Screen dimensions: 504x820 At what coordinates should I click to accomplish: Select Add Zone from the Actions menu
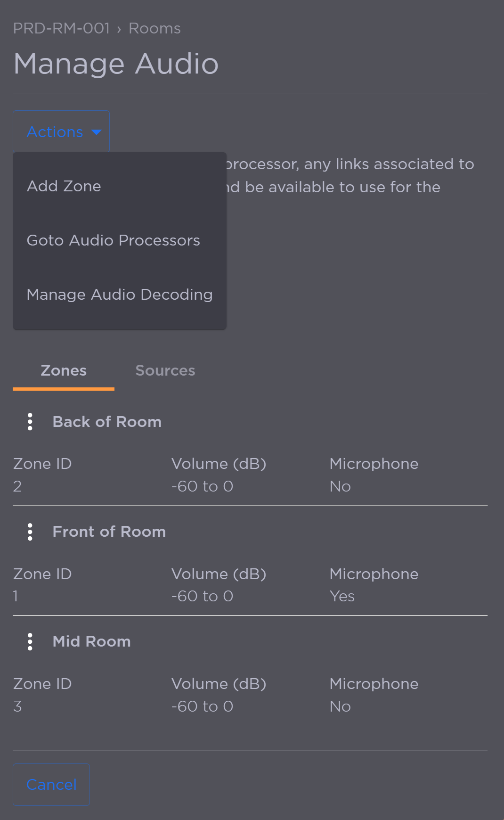(x=64, y=186)
